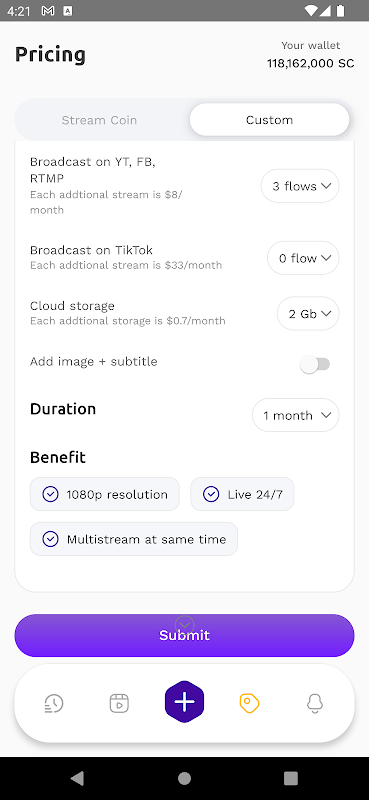Tap the purple plus create button

point(184,702)
